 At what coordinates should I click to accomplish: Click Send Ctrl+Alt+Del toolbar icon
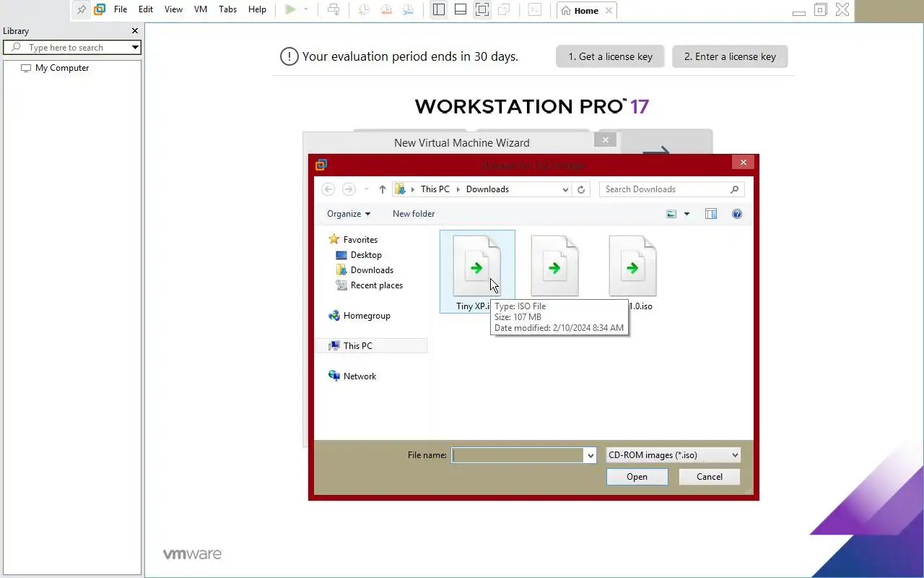[x=334, y=10]
